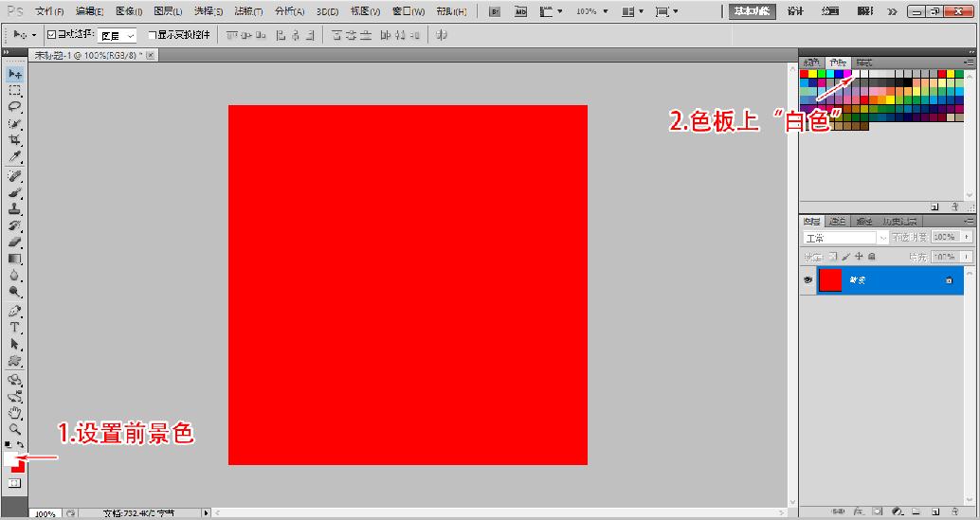This screenshot has height=520, width=980.
Task: Select the History Brush tool
Action: [x=15, y=225]
